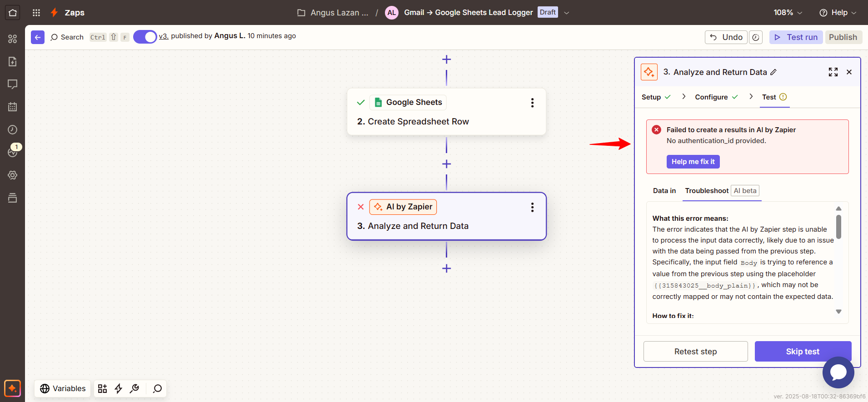This screenshot has width=868, height=402.
Task: Expand the step panel to full screen
Action: [833, 72]
